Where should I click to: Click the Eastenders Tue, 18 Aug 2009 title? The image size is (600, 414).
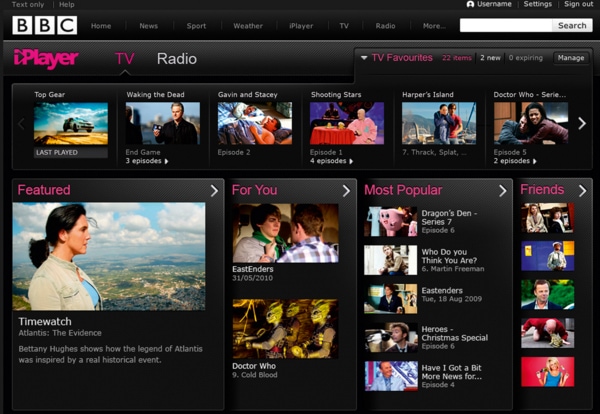point(442,290)
